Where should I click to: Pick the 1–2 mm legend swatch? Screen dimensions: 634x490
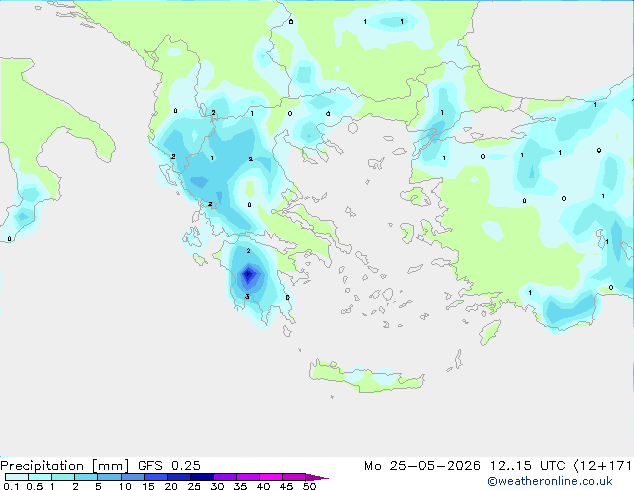coord(63,477)
